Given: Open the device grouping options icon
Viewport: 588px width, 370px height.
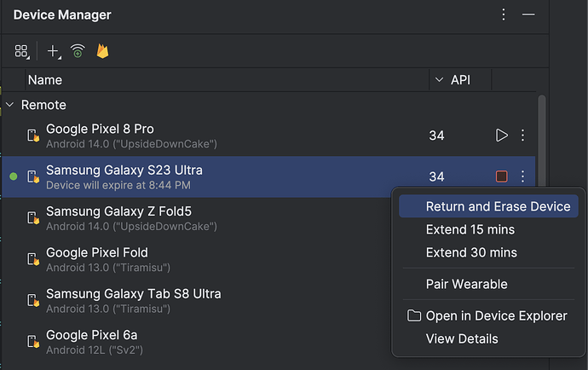Looking at the screenshot, I should coord(21,51).
